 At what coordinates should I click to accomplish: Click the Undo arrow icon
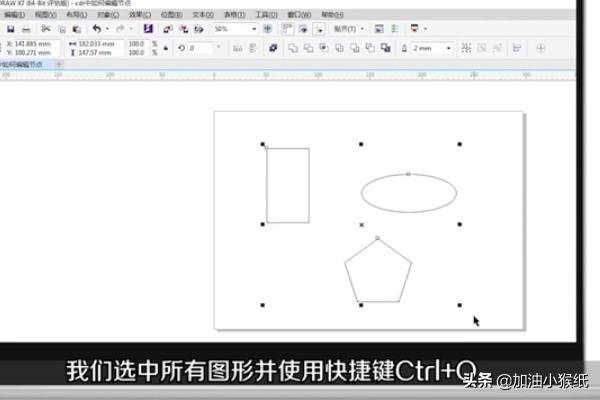tap(97, 29)
